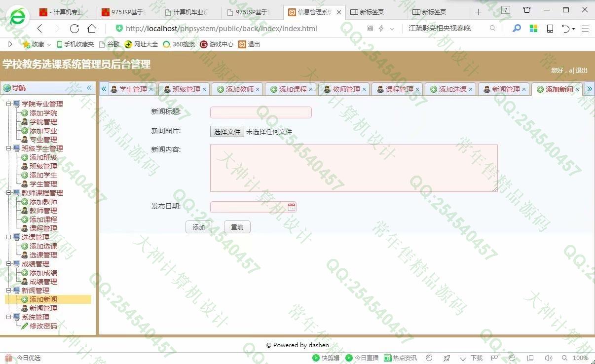
Task: Open 添加班级 in navigation tree
Action: [43, 157]
